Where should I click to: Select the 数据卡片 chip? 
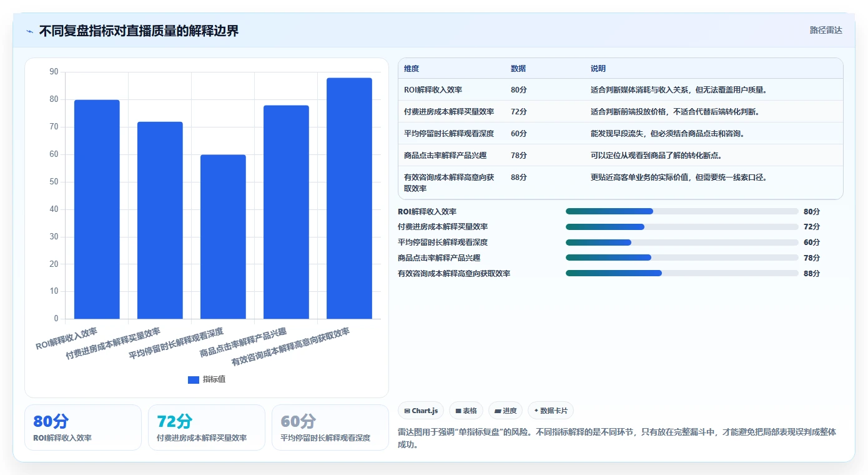tap(550, 411)
